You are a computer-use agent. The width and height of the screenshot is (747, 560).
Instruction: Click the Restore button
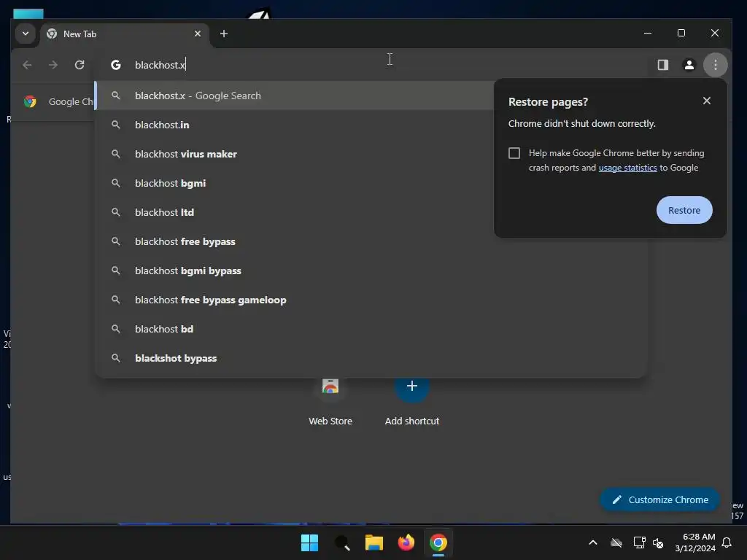coord(684,210)
